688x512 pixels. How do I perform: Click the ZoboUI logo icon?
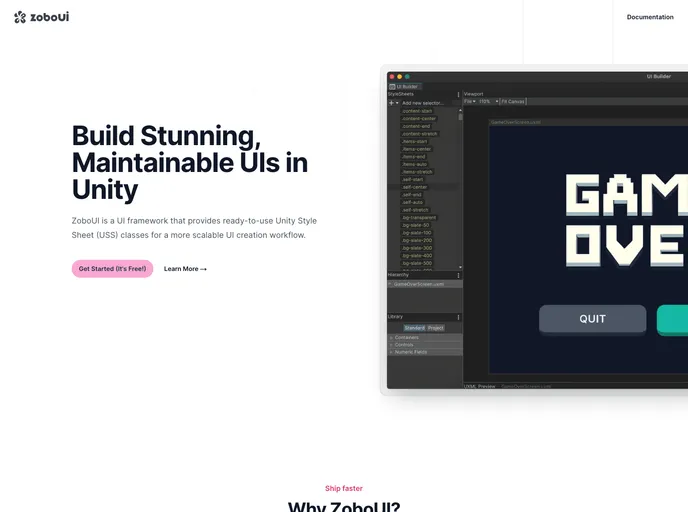[x=20, y=17]
